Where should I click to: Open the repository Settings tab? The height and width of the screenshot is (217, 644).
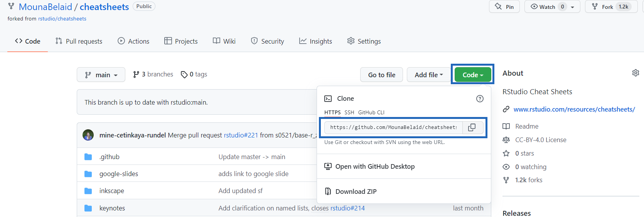click(364, 41)
